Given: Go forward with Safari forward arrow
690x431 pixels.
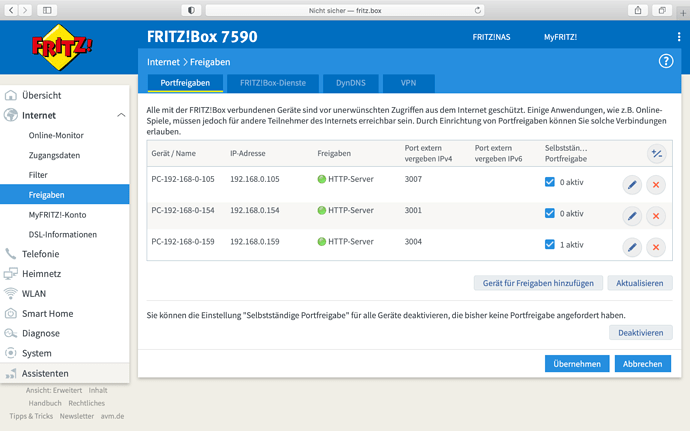Looking at the screenshot, I should (26, 10).
